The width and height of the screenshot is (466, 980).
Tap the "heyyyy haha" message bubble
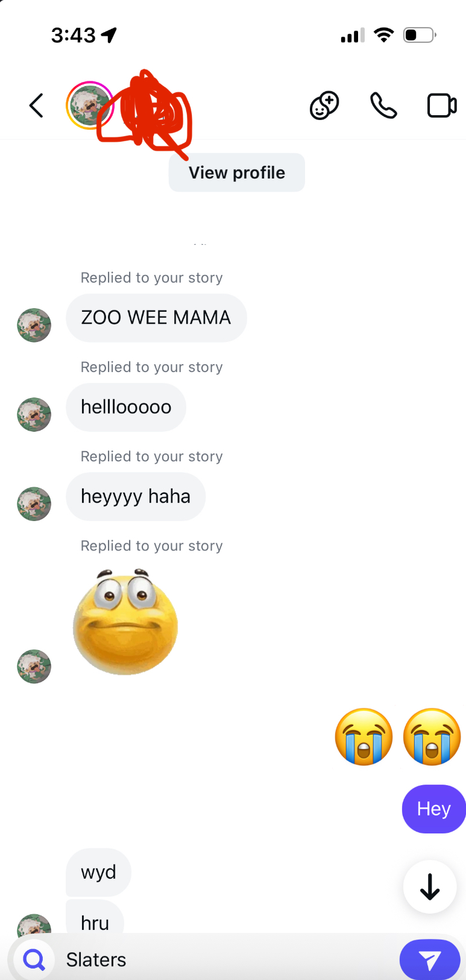136,496
